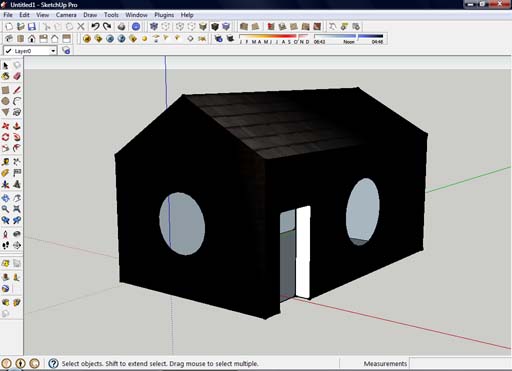Open the Camera menu

66,15
